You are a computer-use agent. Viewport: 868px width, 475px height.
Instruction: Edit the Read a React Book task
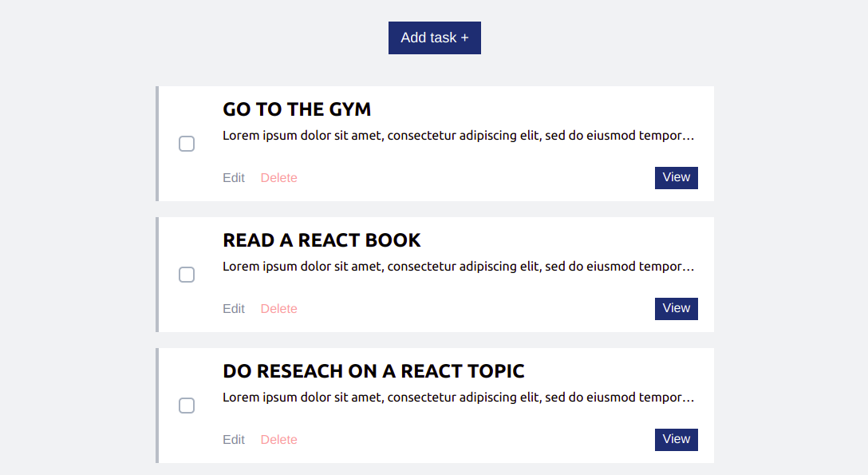point(234,308)
